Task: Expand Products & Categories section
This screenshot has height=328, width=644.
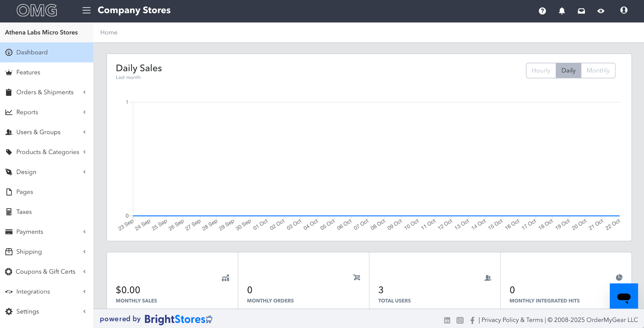Action: click(48, 152)
